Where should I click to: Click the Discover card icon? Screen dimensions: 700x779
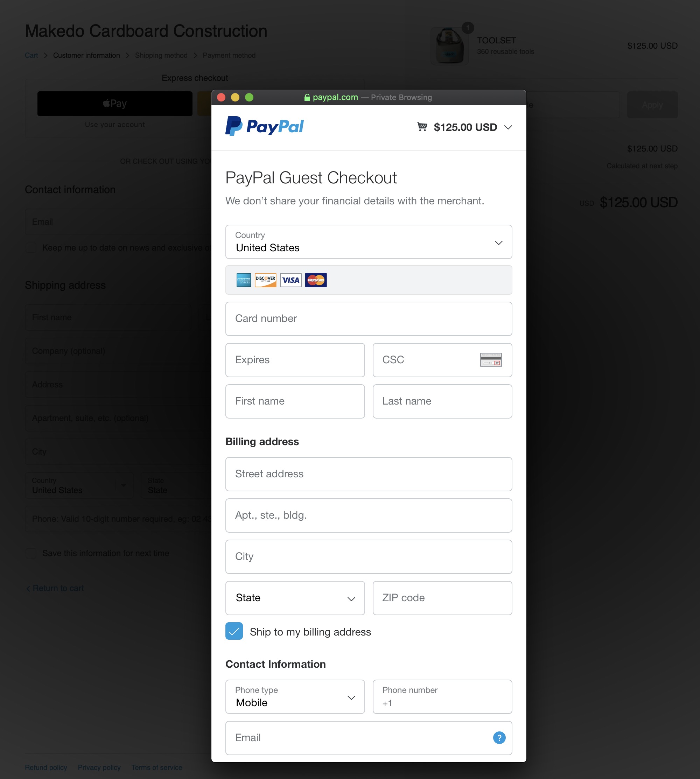pos(265,280)
